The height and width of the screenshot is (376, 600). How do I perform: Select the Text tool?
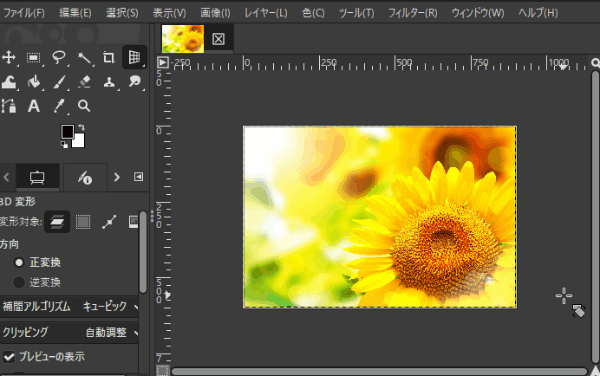pos(34,106)
